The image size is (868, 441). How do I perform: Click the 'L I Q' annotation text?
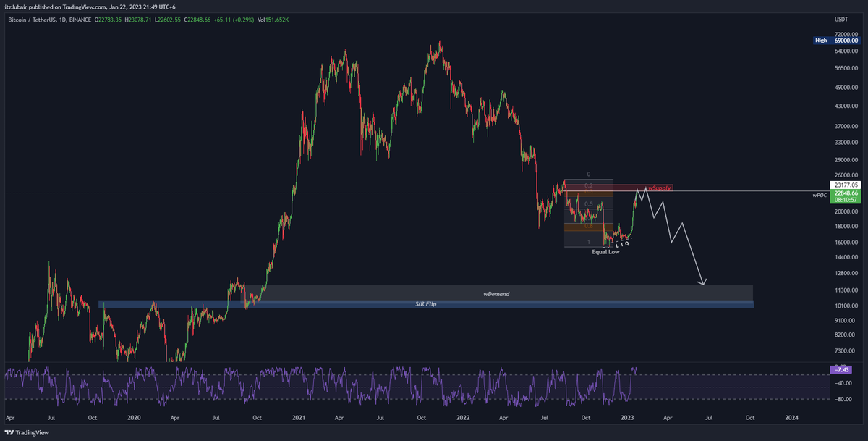(622, 245)
